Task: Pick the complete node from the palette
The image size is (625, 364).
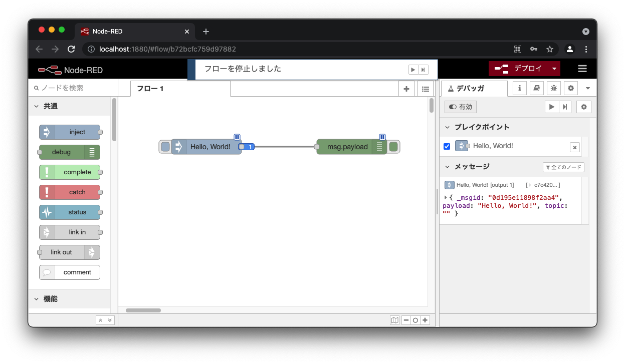Action: click(x=70, y=172)
